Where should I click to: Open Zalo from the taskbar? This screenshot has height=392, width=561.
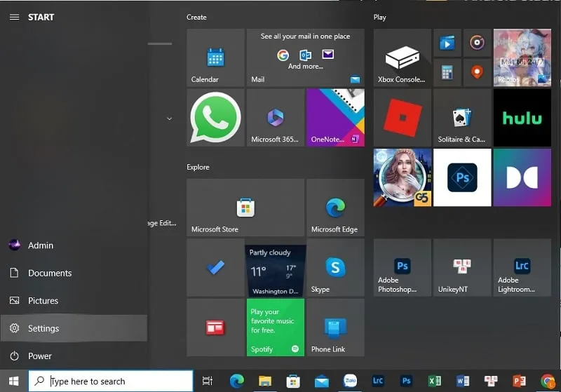[350, 381]
